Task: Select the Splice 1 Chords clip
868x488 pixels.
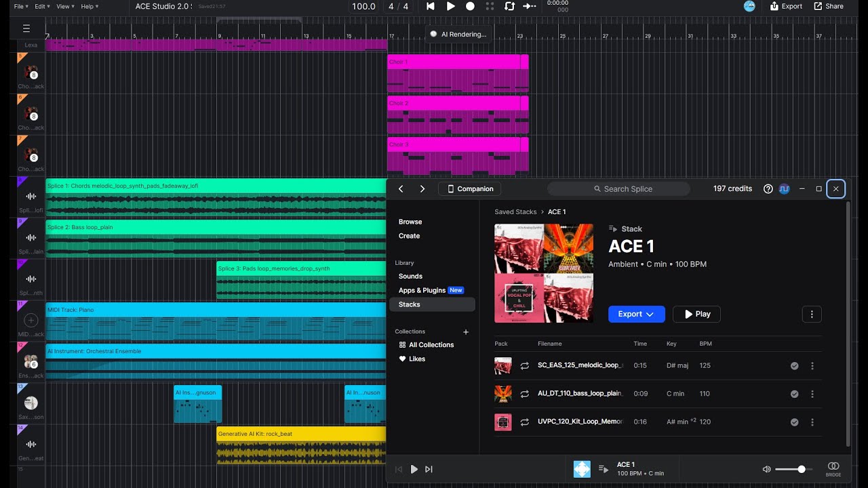Action: point(216,197)
